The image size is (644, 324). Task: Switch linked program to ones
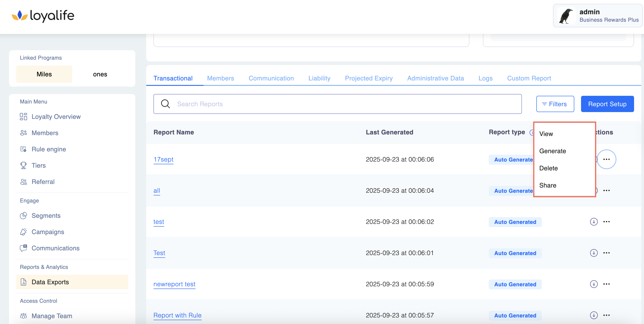coord(100,74)
